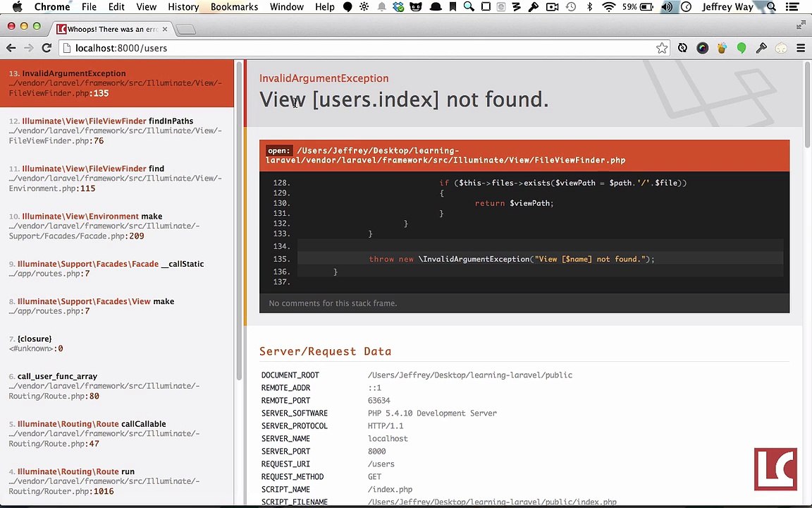Open the Chrome application menu
The width and height of the screenshot is (812, 508).
coord(51,7)
